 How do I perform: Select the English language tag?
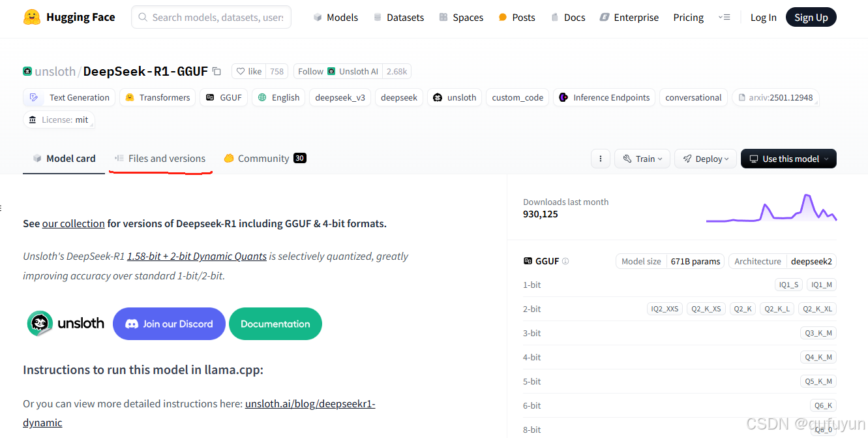point(278,97)
